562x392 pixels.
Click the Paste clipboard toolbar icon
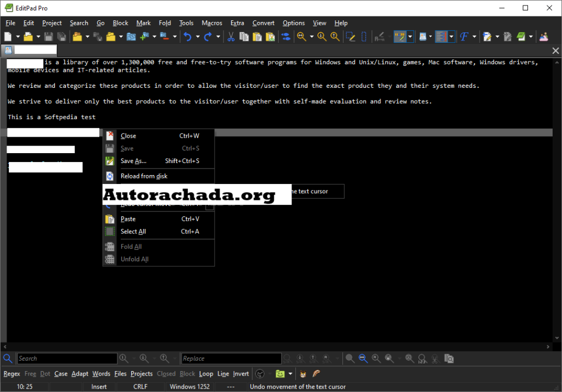tap(257, 37)
